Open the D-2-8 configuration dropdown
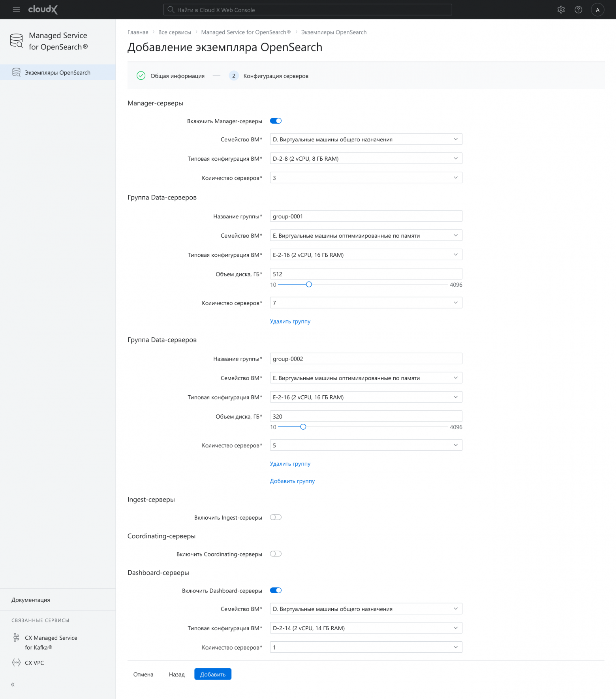Image resolution: width=616 pixels, height=699 pixels. coord(366,158)
